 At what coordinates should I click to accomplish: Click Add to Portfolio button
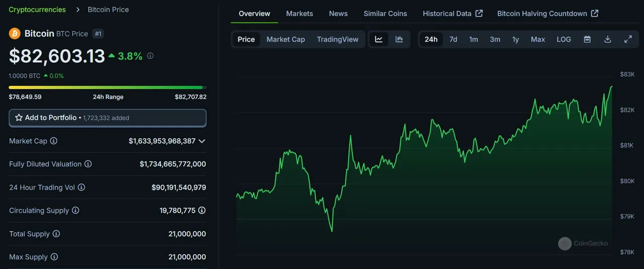[x=108, y=118]
